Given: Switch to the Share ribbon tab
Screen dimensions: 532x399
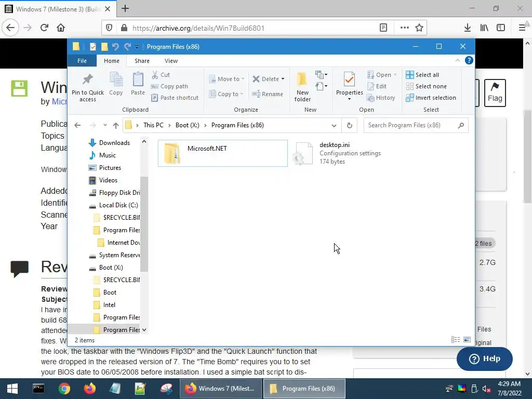Looking at the screenshot, I should click(x=142, y=61).
